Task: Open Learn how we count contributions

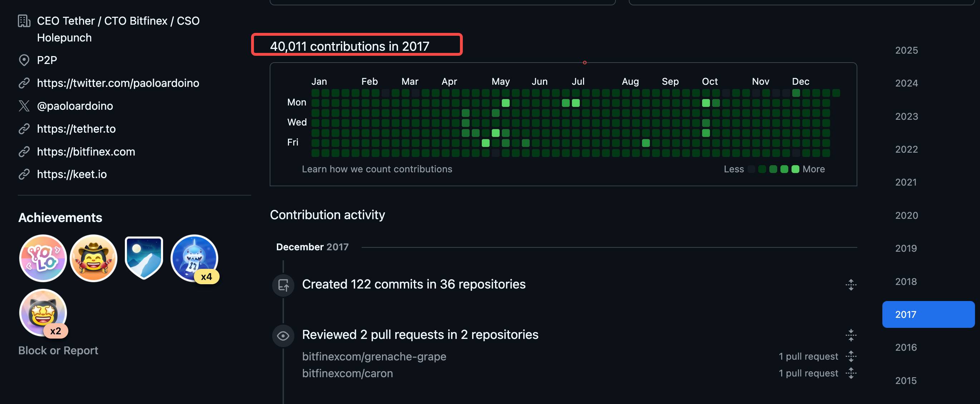Action: [377, 169]
